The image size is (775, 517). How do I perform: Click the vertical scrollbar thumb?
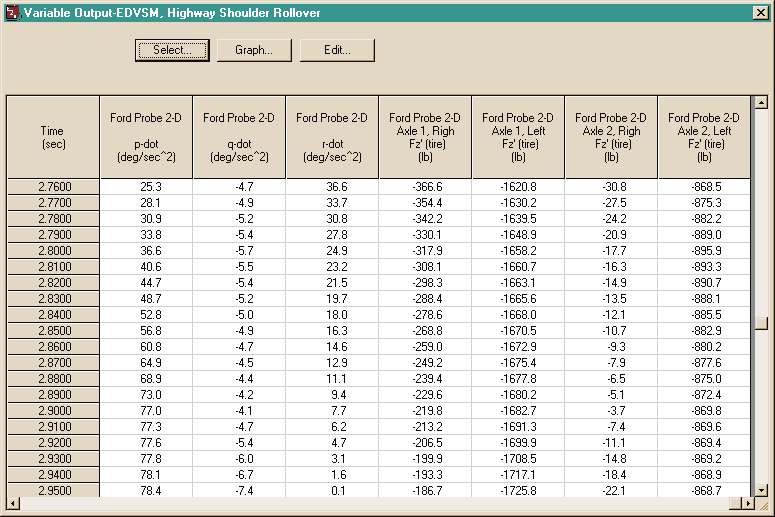pos(761,323)
